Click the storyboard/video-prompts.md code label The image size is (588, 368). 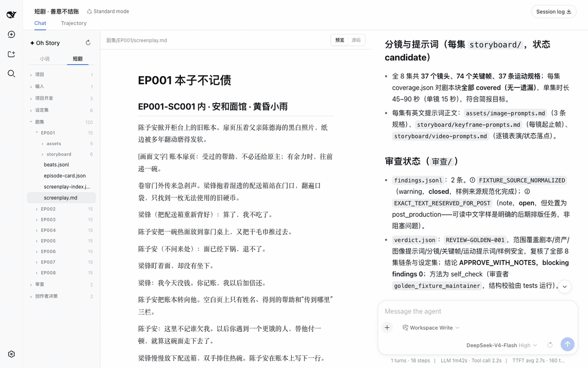click(441, 136)
